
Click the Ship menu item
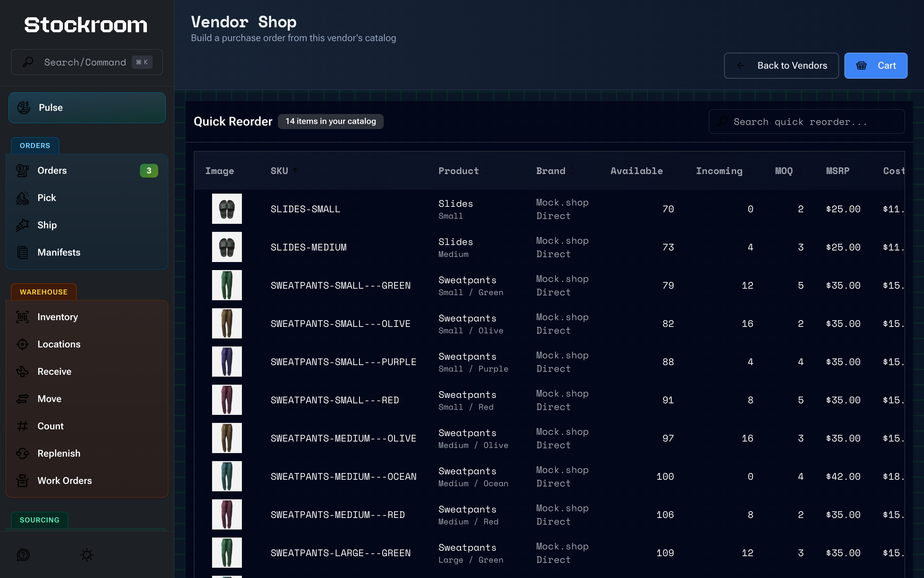(x=87, y=225)
